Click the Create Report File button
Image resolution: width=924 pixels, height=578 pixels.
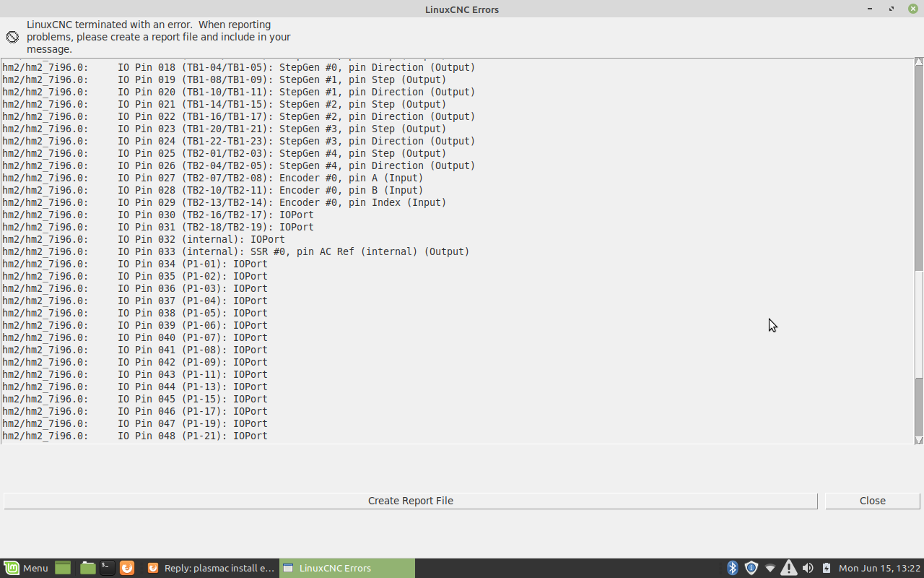[411, 501]
